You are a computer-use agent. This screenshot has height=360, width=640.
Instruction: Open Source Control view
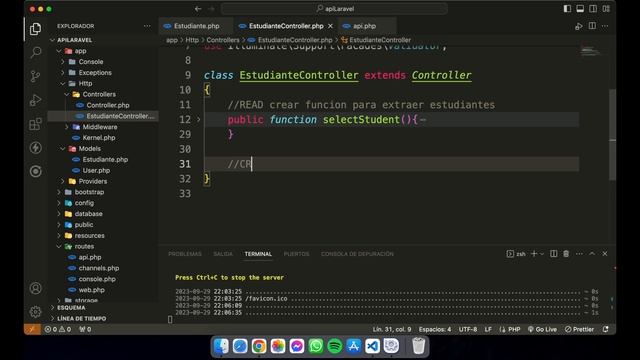(x=36, y=76)
